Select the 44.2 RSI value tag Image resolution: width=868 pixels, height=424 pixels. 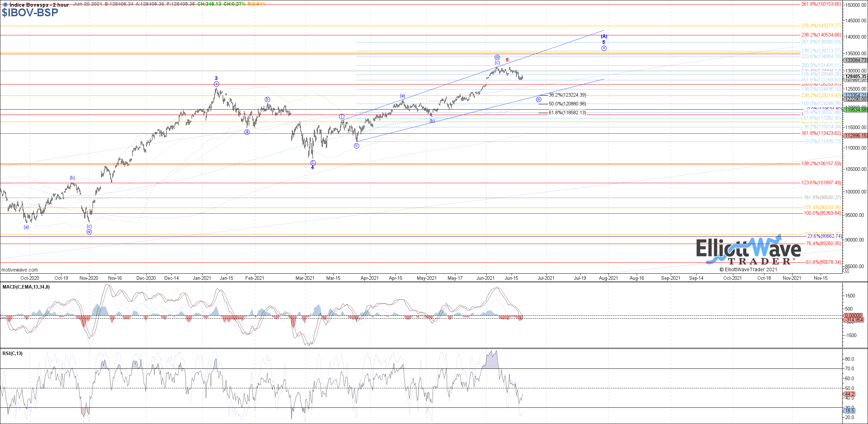pyautogui.click(x=850, y=394)
